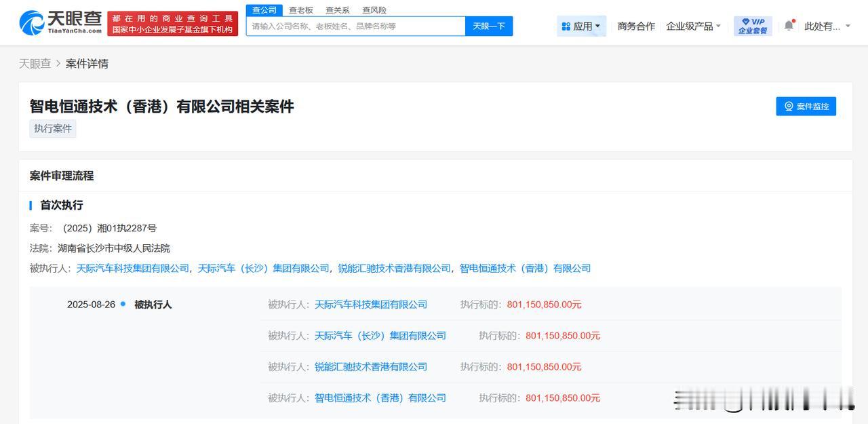Click the 智电恒通技术（香港）有限公司相关案件 title
The height and width of the screenshot is (424, 868).
[x=161, y=107]
